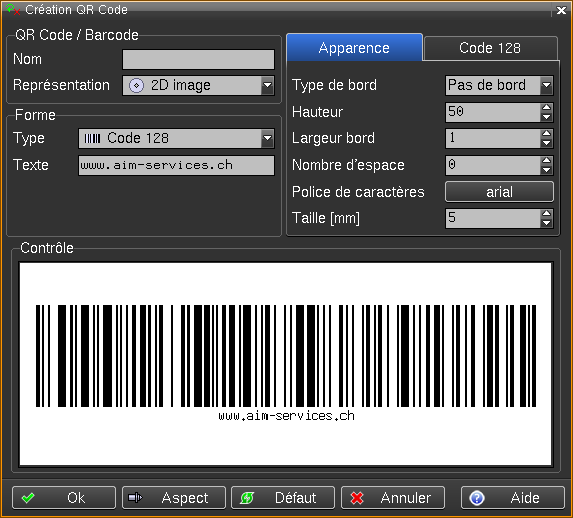Image resolution: width=573 pixels, height=518 pixels.
Task: Open the arial font selection button
Action: point(499,192)
